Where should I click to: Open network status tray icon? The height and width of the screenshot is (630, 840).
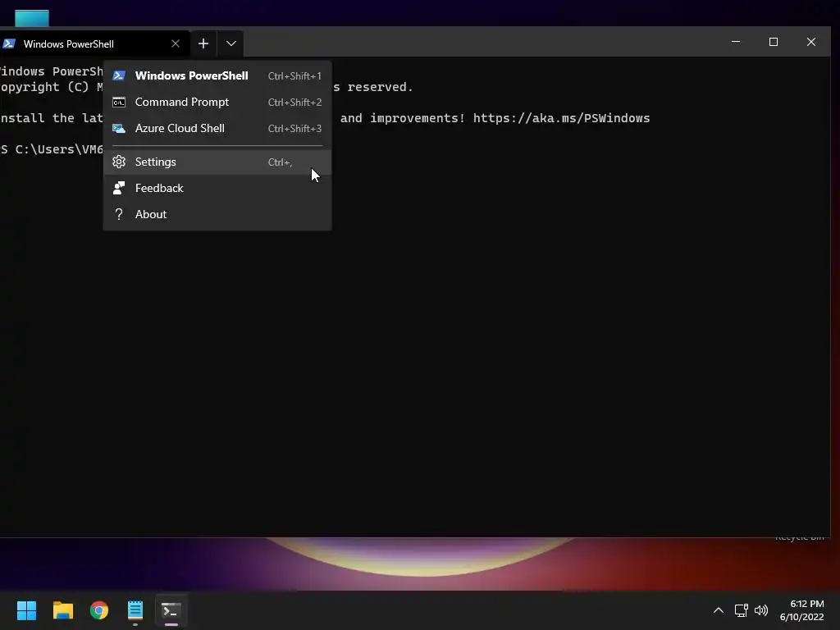pos(741,610)
